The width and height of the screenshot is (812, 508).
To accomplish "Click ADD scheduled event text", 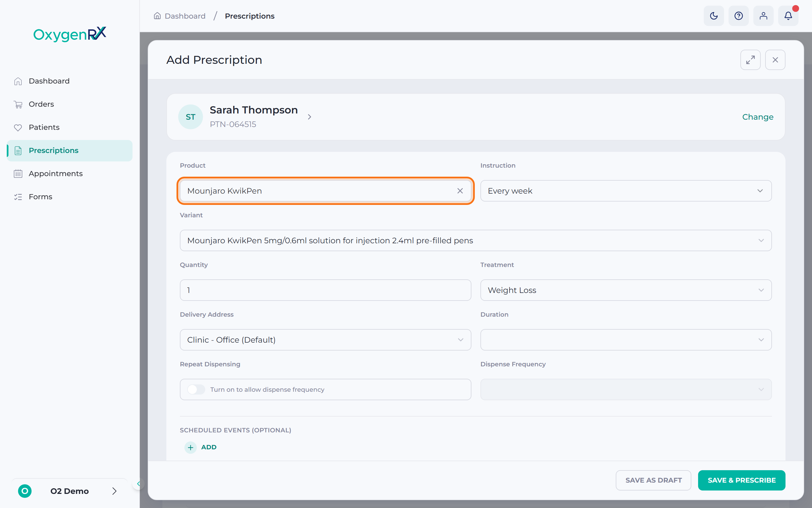I will click(x=209, y=447).
